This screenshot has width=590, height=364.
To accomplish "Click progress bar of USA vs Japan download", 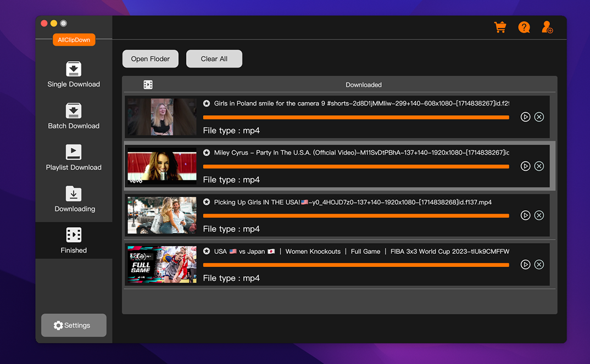I will 356,265.
